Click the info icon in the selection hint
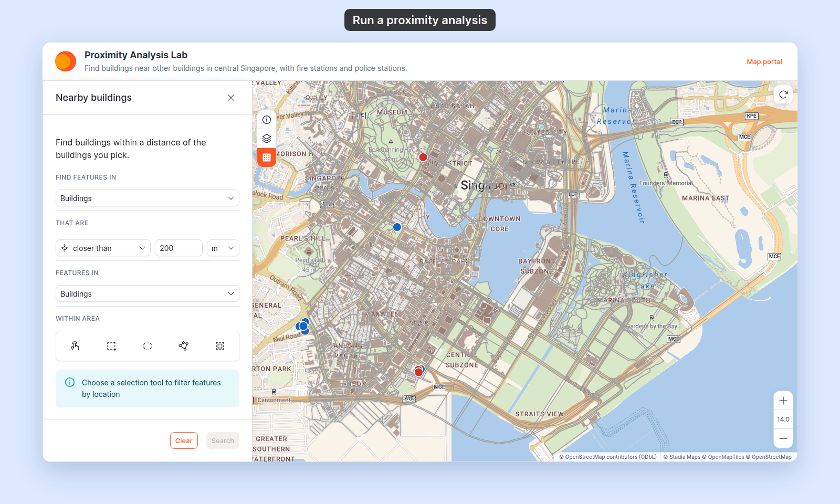Viewport: 840px width, 504px height. tap(70, 382)
